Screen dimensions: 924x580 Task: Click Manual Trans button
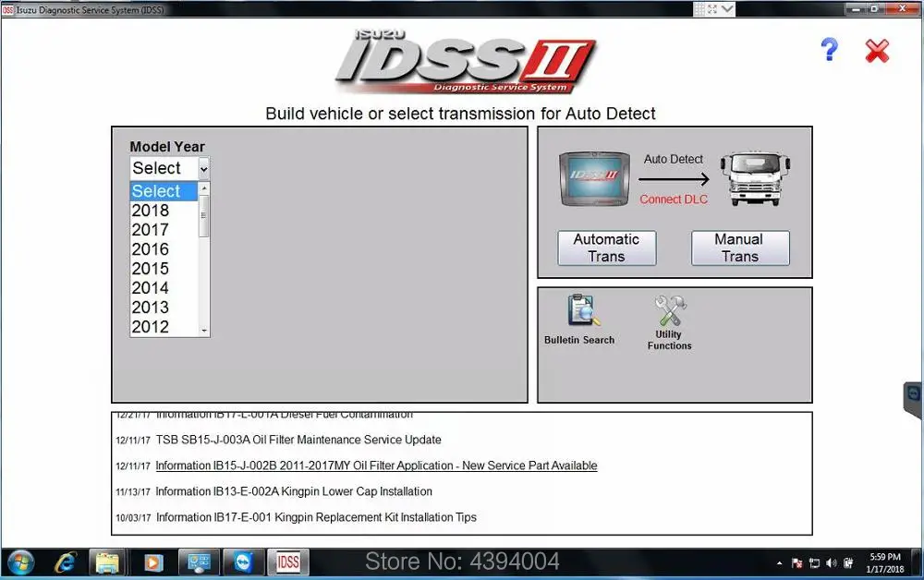point(740,248)
